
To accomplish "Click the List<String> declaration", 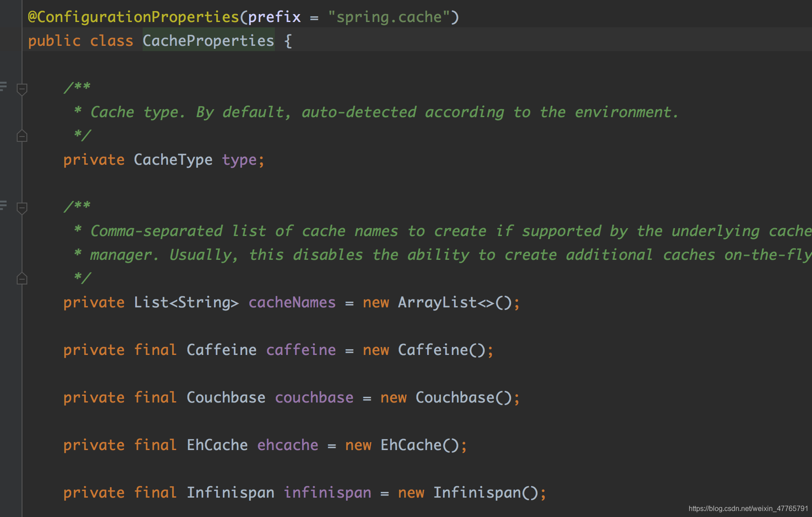I will 186,302.
